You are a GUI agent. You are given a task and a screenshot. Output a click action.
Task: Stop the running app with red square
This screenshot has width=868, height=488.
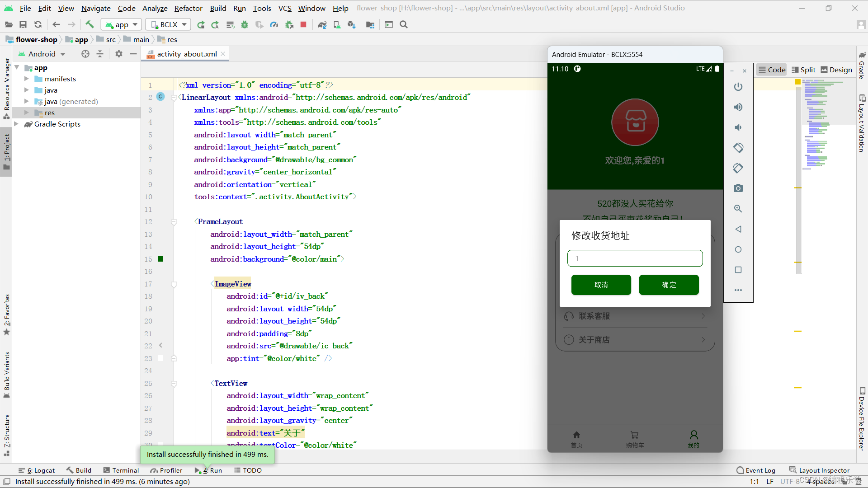coord(303,24)
